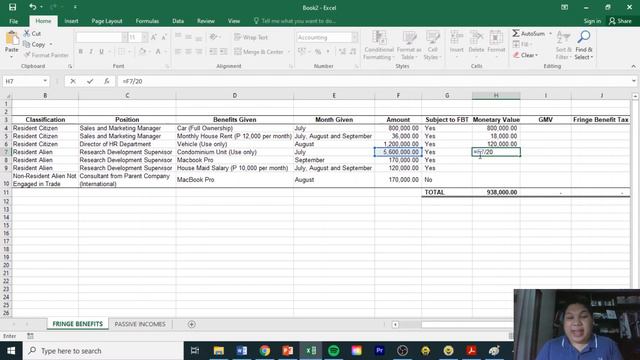Open Spotify from the taskbar
This screenshot has width=640, height=360.
click(333, 351)
